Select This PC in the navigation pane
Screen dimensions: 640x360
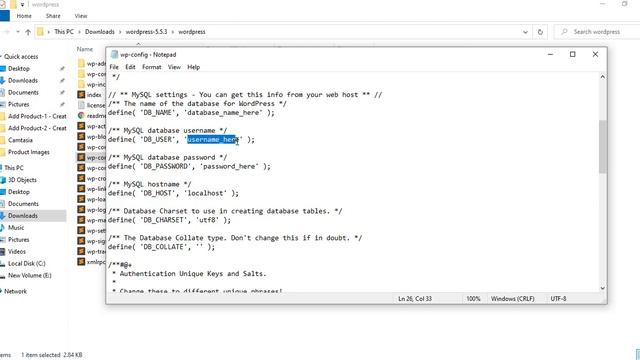(x=14, y=168)
